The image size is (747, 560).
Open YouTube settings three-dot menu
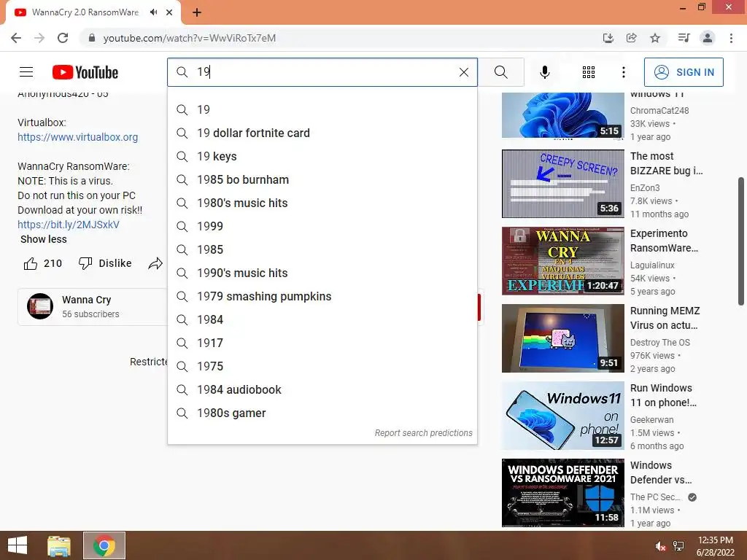pos(623,72)
